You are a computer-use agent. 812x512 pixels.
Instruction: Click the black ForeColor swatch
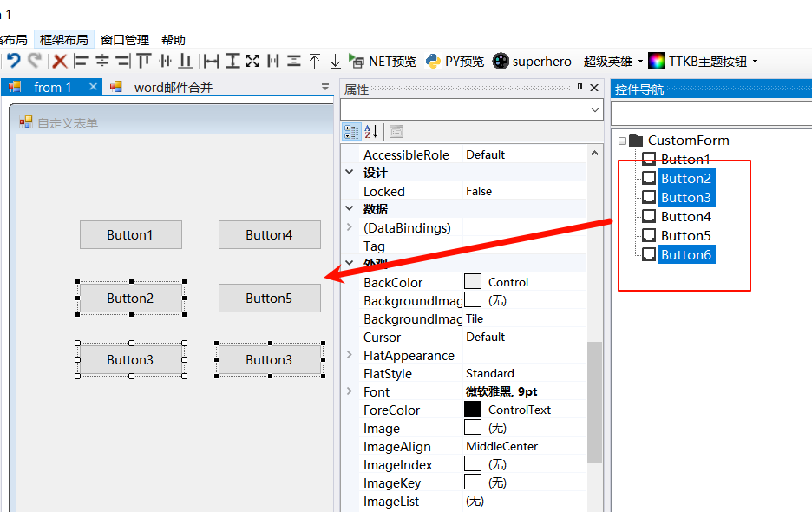tap(473, 410)
